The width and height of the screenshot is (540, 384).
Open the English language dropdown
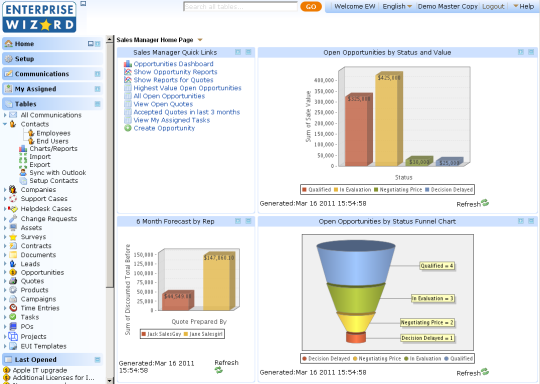(x=397, y=6)
